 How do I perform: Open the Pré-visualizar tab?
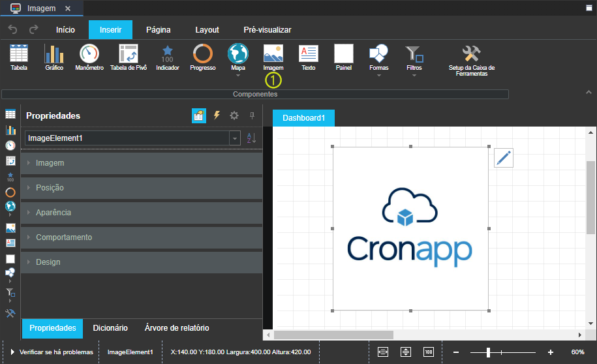[x=268, y=30]
